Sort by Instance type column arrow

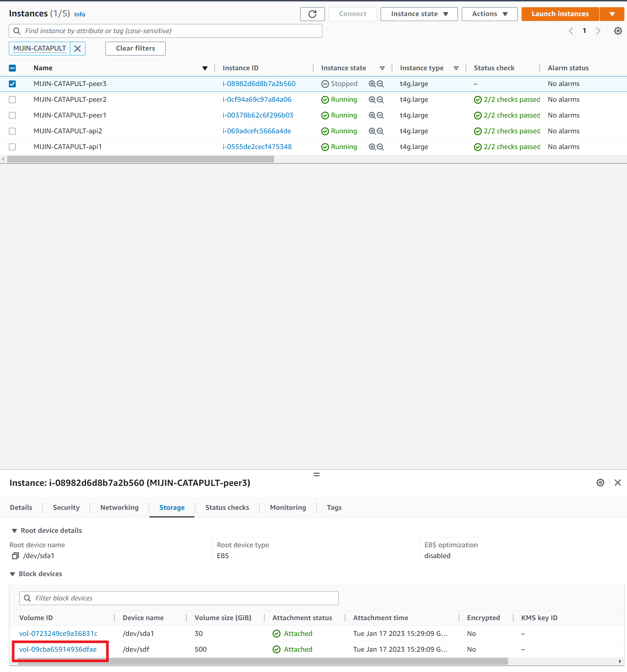(x=456, y=68)
